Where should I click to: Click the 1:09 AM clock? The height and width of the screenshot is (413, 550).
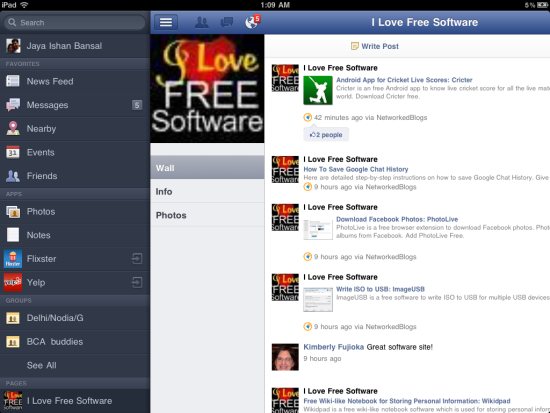(x=275, y=5)
